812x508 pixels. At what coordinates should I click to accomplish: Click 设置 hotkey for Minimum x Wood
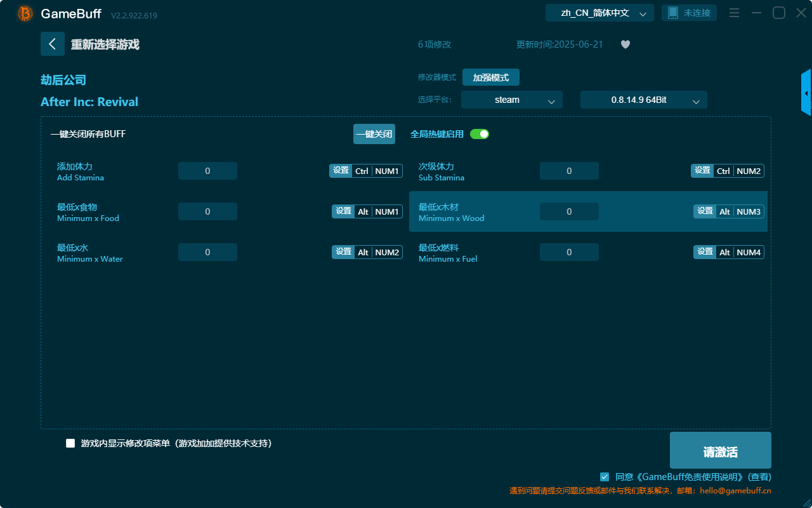[x=704, y=211]
